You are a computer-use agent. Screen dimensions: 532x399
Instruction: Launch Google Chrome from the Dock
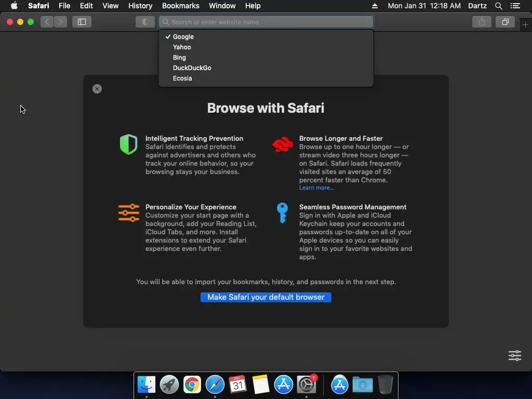[192, 385]
